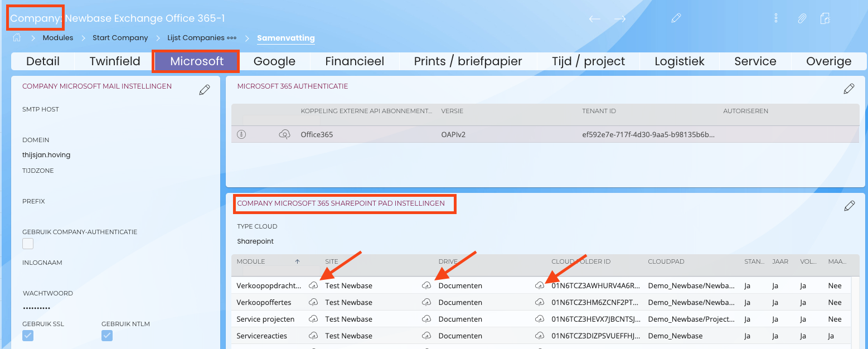This screenshot has height=349, width=868.
Task: Edit Microsoft 365 Authenticatie panel
Action: click(x=849, y=89)
